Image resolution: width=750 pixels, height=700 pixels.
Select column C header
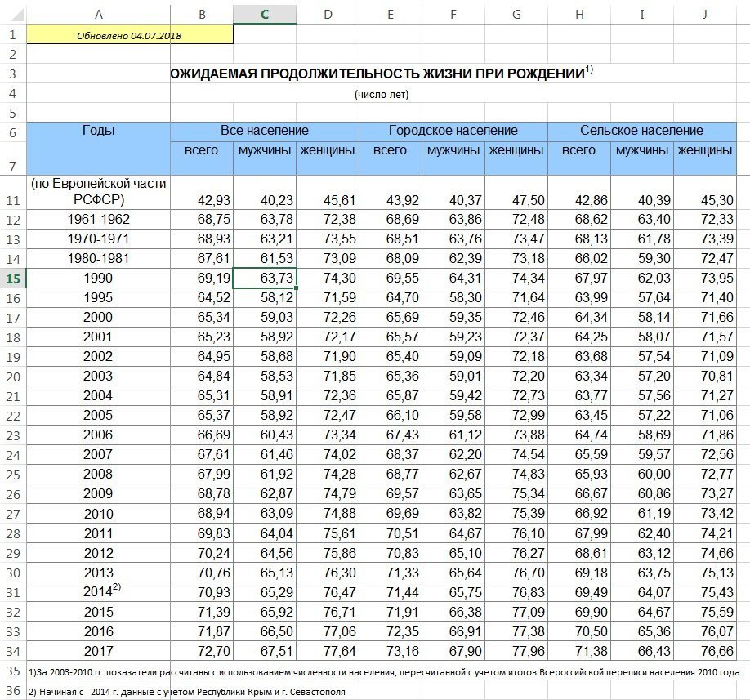point(265,15)
